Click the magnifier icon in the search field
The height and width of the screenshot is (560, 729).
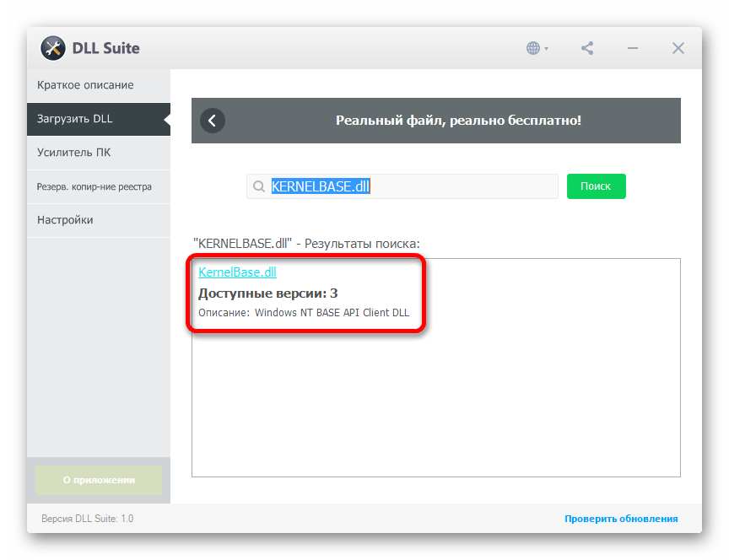tap(258, 186)
